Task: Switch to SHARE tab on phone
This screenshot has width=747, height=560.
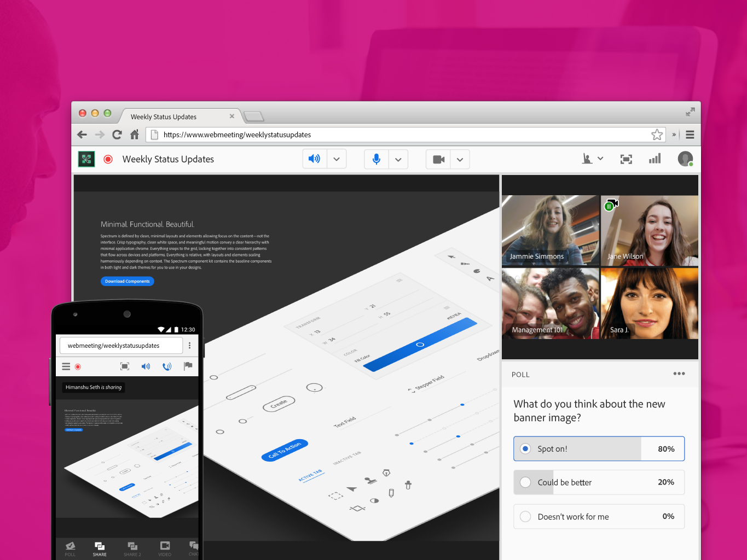Action: 100,549
